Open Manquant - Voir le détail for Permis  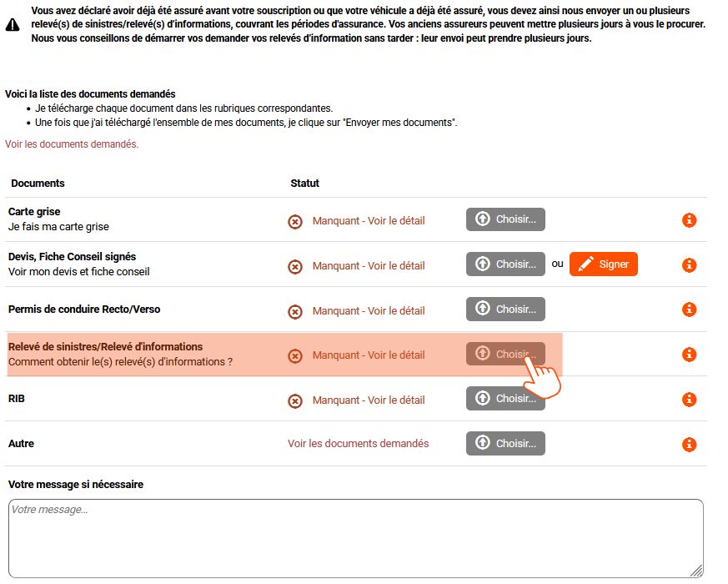pos(369,311)
